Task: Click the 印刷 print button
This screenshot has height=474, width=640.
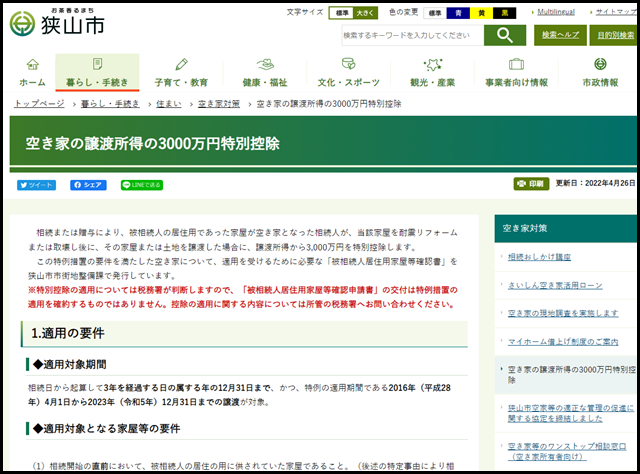Action: point(531,184)
